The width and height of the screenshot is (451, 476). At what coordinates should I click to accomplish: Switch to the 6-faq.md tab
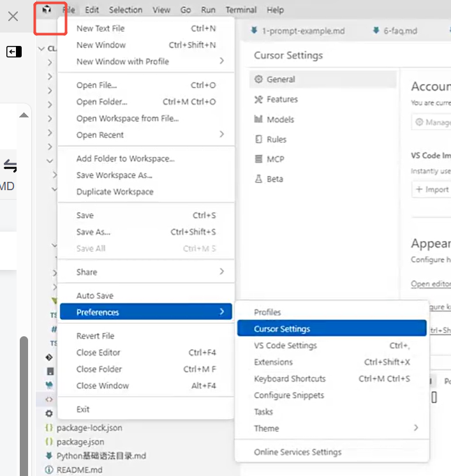396,31
